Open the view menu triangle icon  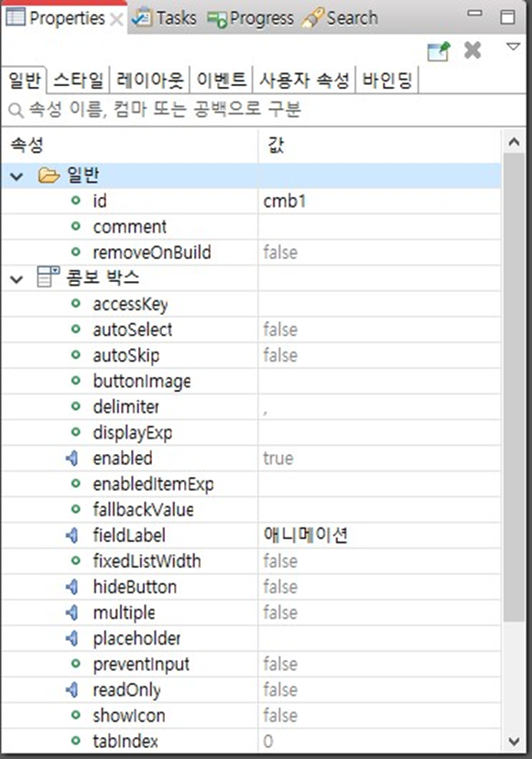pyautogui.click(x=513, y=47)
